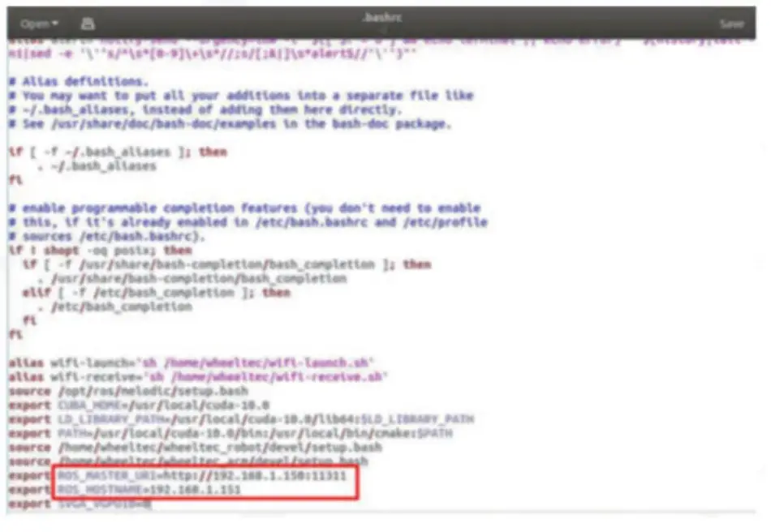Save the .bashrc file with Save button

[731, 24]
